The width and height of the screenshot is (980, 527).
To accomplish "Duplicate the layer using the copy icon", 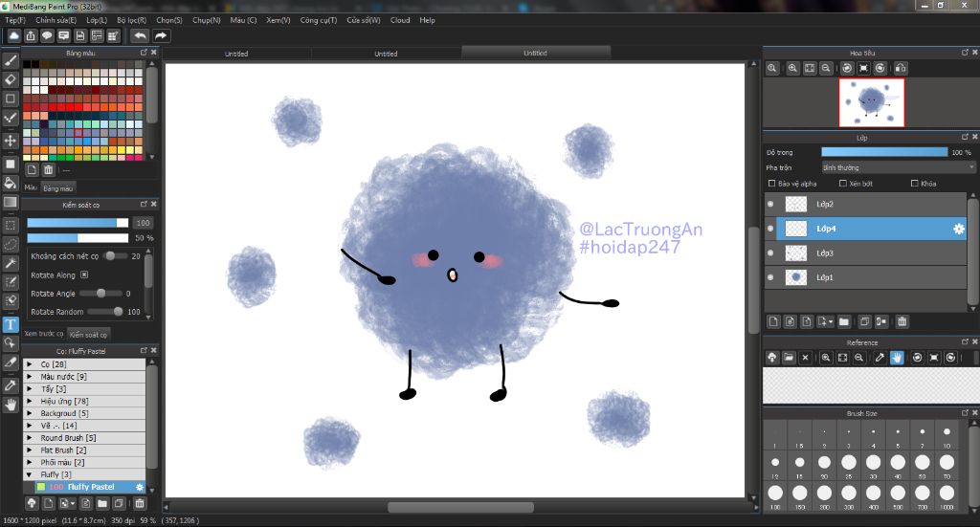I will click(x=864, y=321).
